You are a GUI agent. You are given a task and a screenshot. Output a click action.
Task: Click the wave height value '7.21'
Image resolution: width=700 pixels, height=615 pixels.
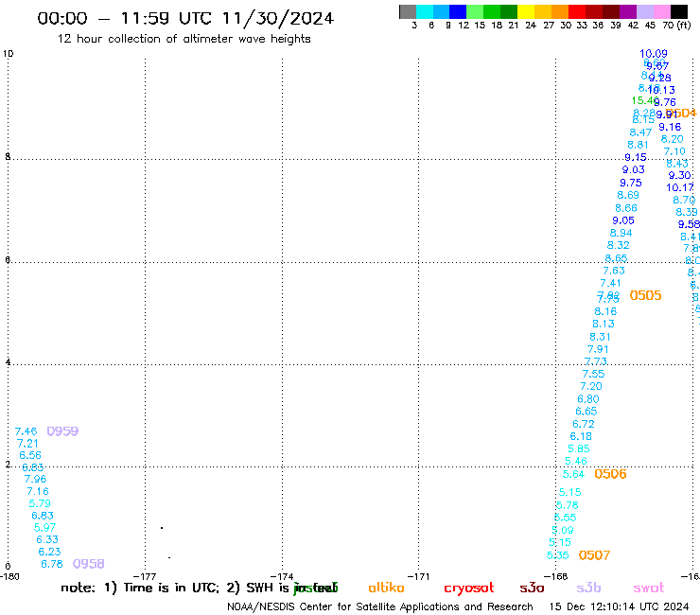point(27,444)
